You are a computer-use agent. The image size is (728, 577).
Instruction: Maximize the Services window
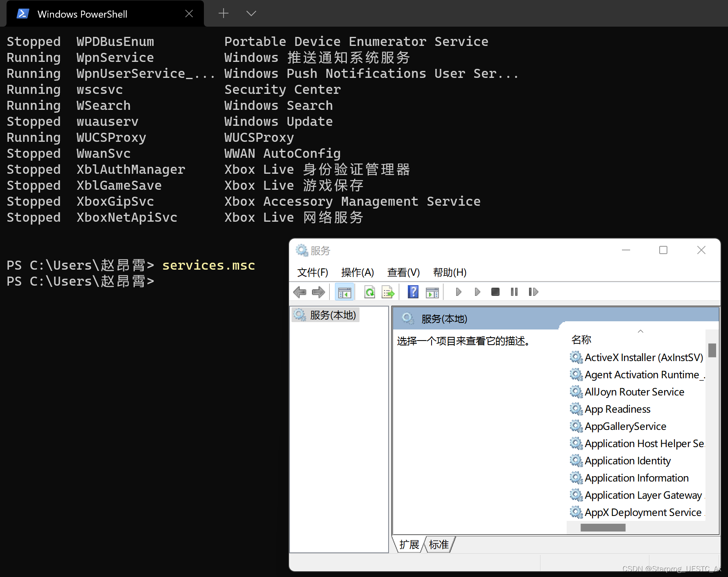coord(663,250)
